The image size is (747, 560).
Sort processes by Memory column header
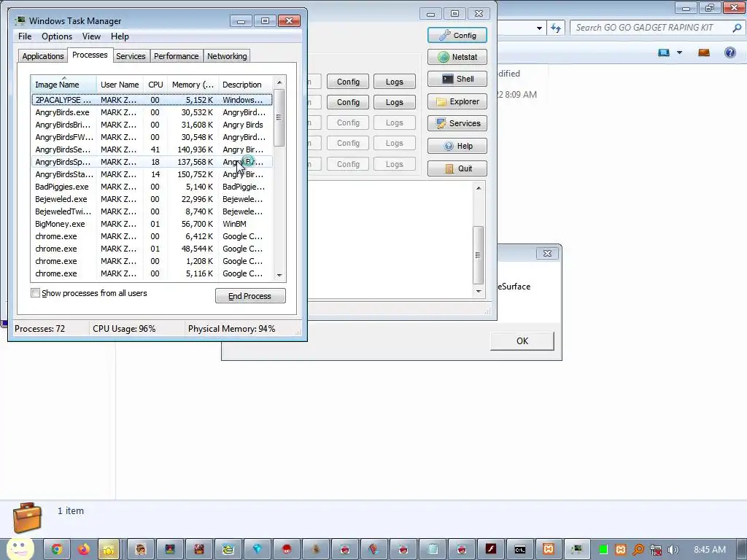(x=193, y=85)
